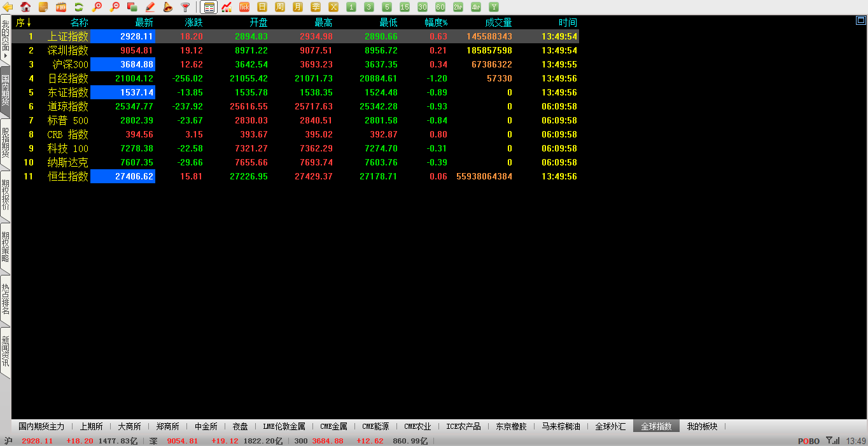Screen dimensions: 868x446
Task: Select the 日 daily period button
Action: [263, 7]
